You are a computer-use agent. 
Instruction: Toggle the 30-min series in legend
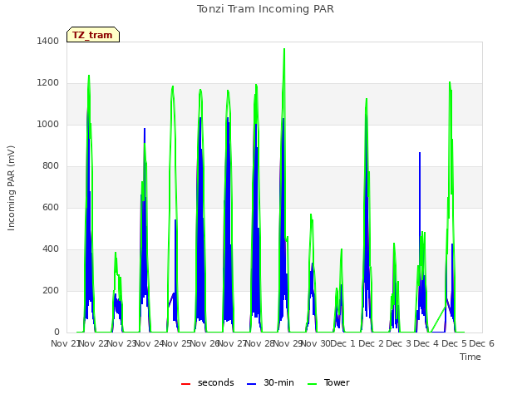pyautogui.click(x=270, y=383)
